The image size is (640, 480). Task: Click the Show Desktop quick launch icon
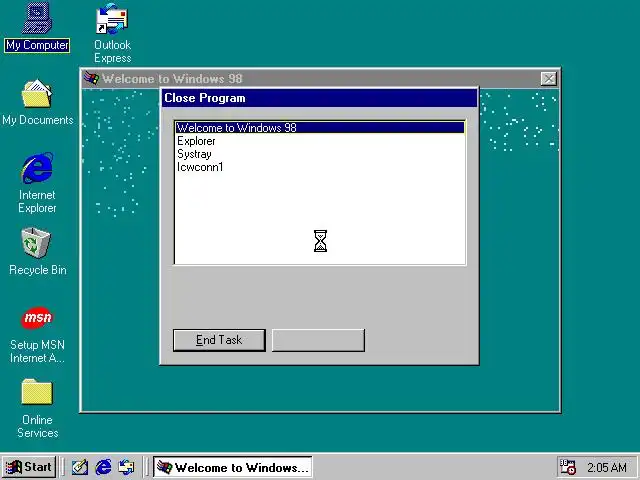pyautogui.click(x=80, y=467)
